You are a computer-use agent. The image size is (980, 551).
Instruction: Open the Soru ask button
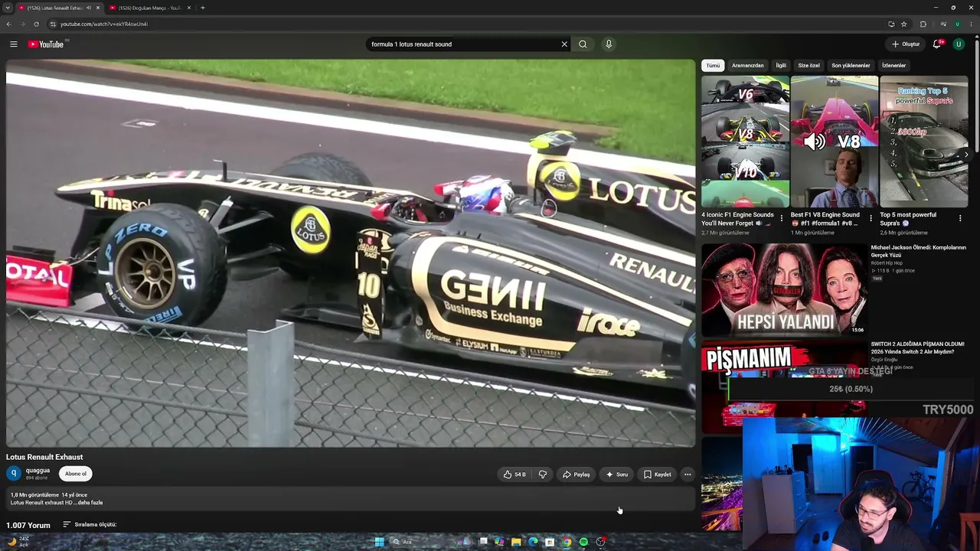[x=616, y=474]
